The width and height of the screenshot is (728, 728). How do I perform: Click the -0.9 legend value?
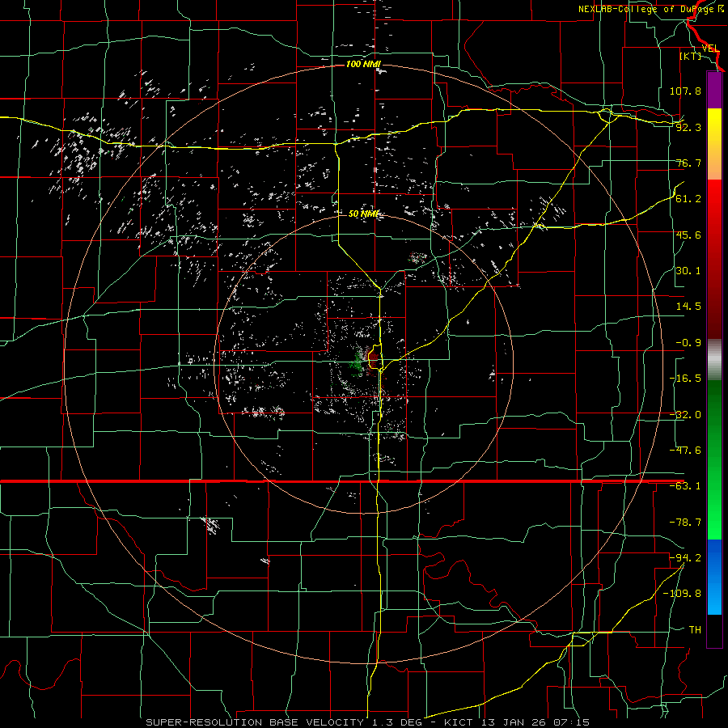click(688, 343)
